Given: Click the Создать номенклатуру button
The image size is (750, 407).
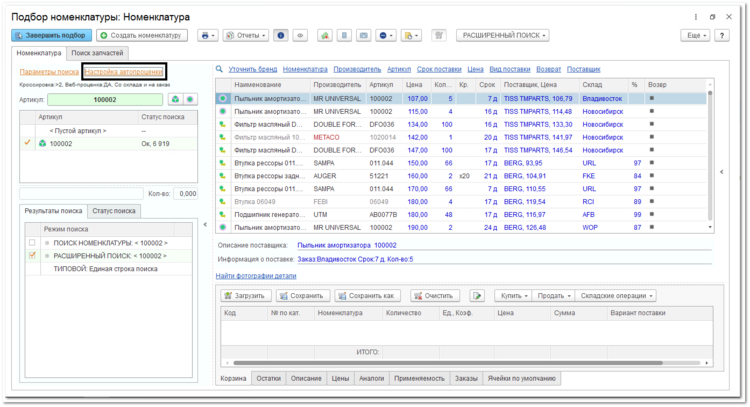Looking at the screenshot, I should [142, 35].
